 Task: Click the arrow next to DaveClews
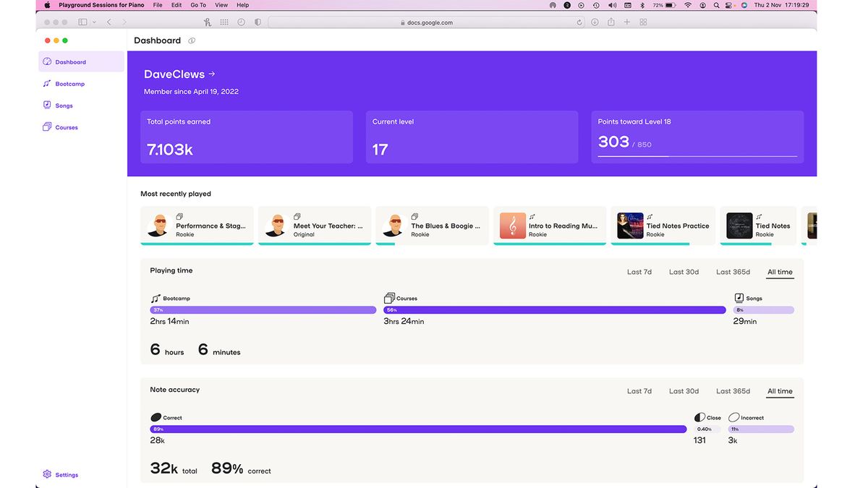212,74
